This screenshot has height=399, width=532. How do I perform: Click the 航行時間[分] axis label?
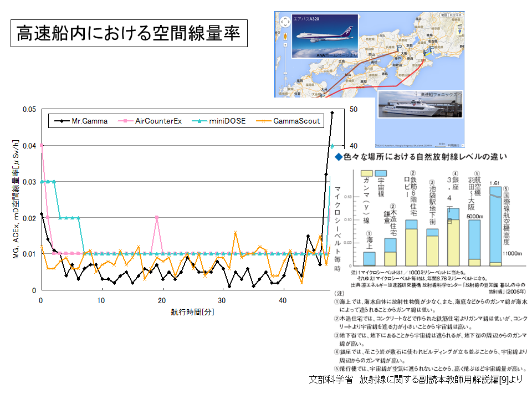pos(192,312)
